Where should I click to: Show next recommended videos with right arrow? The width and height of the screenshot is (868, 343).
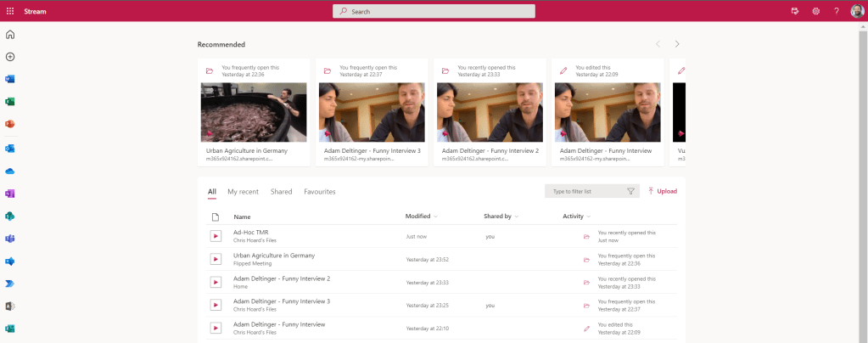tap(677, 44)
